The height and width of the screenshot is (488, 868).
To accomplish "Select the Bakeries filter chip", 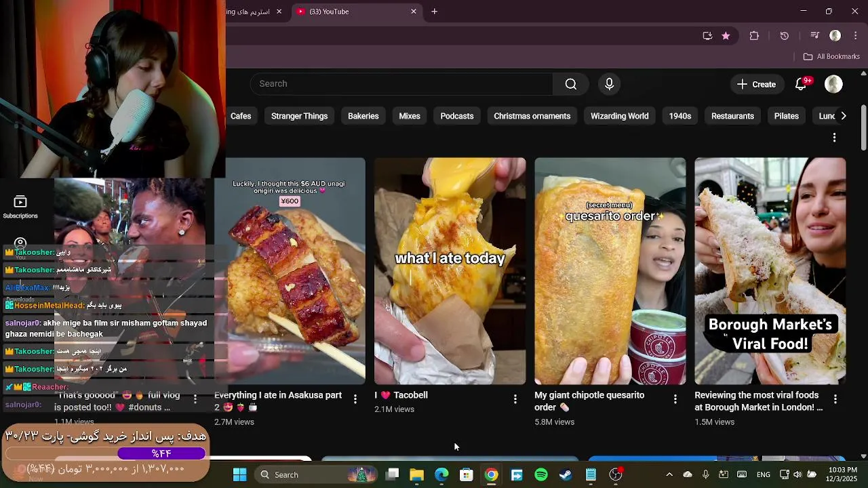I will 363,116.
